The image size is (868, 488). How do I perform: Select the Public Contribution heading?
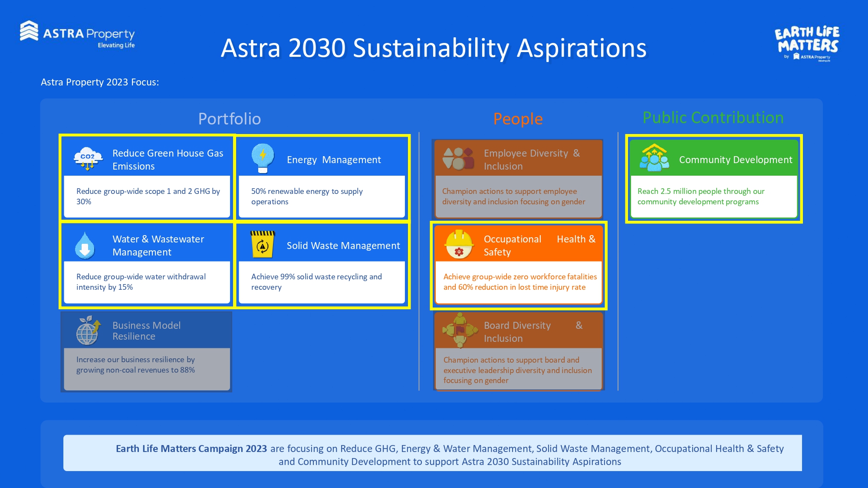713,118
